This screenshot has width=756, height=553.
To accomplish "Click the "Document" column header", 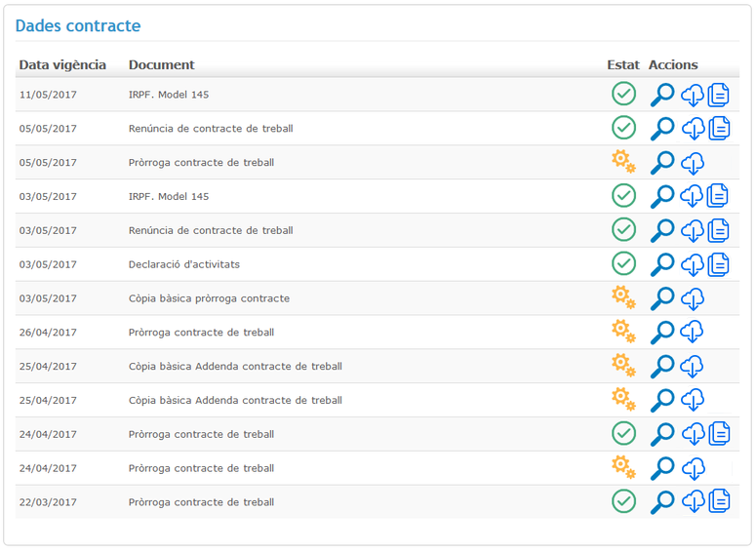I will tap(161, 65).
